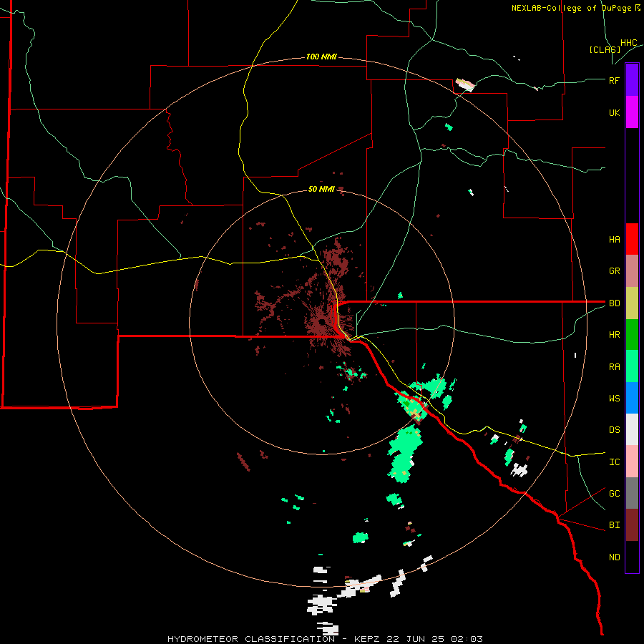Click the magenta UK color swatch
Screen dimensions: 644x644
632,112
